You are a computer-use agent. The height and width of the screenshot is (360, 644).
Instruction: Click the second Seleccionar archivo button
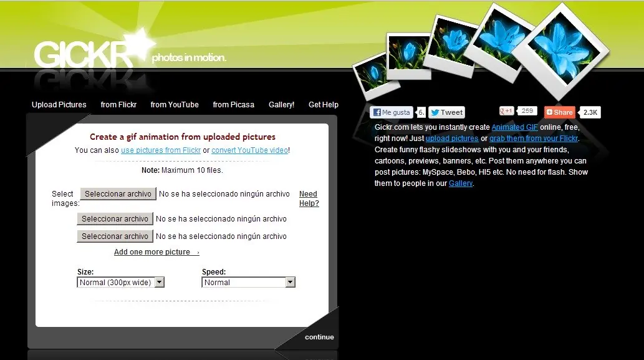[x=115, y=218]
